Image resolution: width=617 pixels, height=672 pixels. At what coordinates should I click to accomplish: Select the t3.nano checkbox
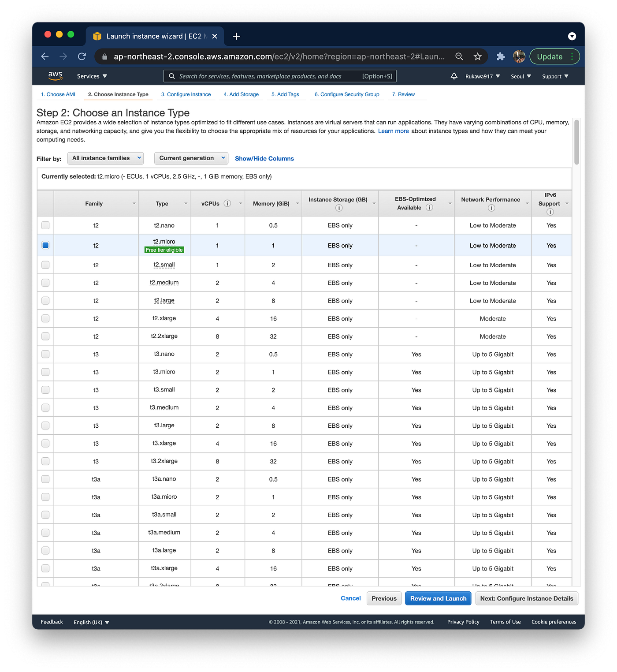point(45,354)
